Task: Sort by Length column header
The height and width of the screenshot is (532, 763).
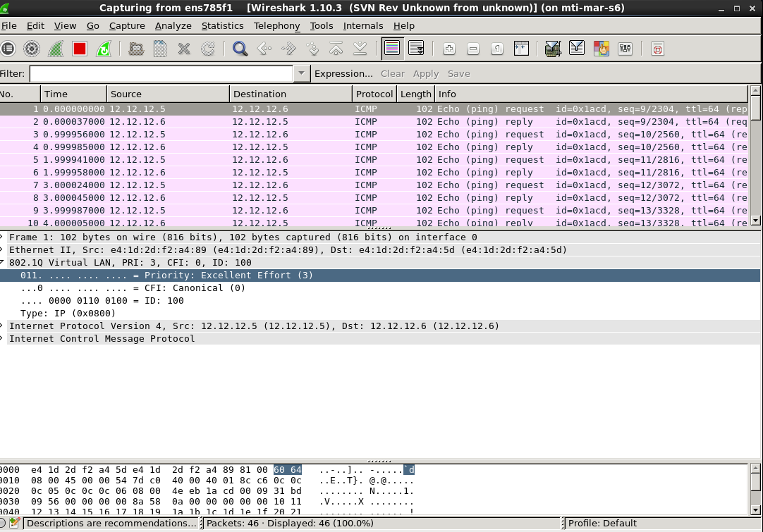Action: [x=415, y=94]
